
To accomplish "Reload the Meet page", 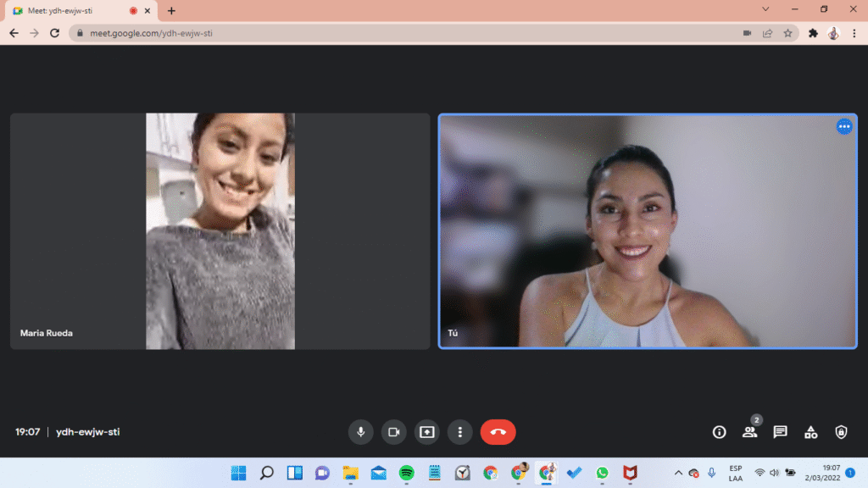I will click(x=54, y=33).
